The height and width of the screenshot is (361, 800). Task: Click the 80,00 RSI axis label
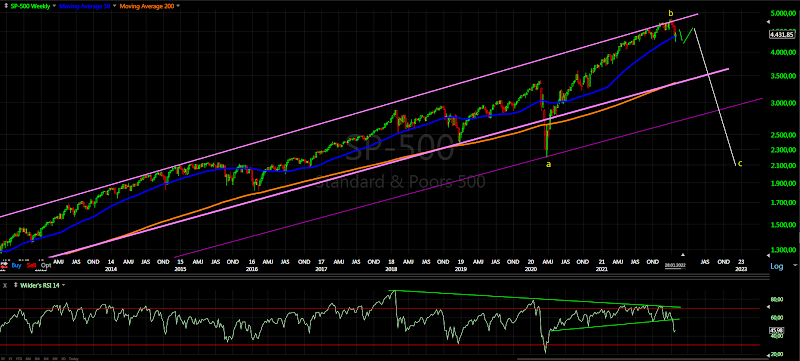coord(777,299)
